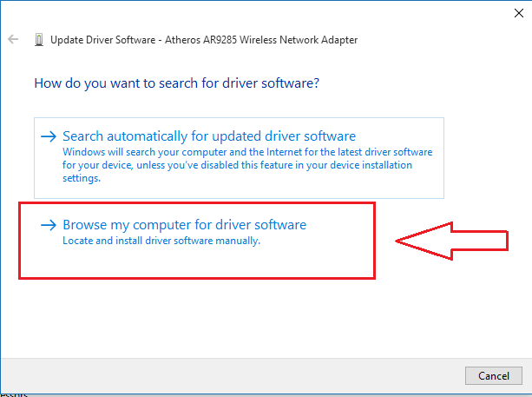Click the partially visible text behind the dialog's bottom-left

click(13, 394)
